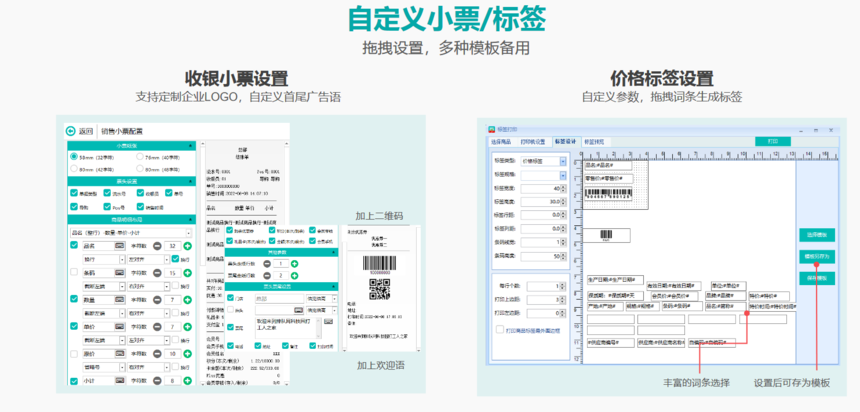Check the checkbox for the 原价 row
Screen dimensions: 860x412
click(74, 354)
